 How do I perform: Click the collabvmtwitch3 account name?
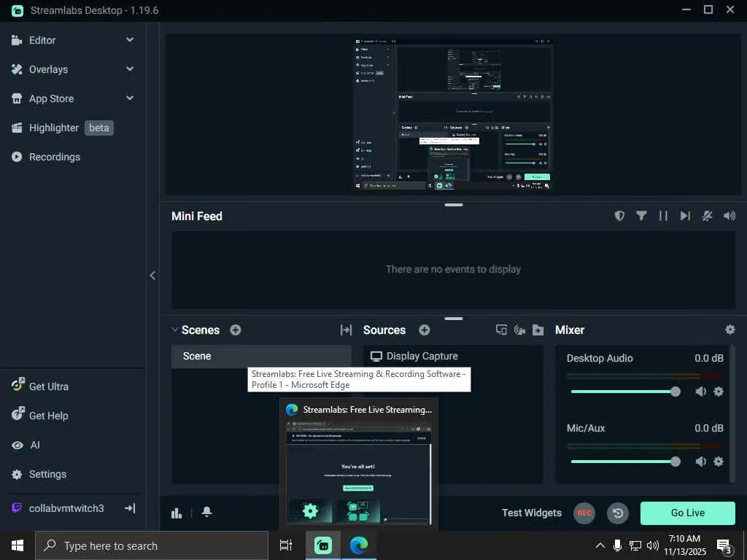coord(66,508)
